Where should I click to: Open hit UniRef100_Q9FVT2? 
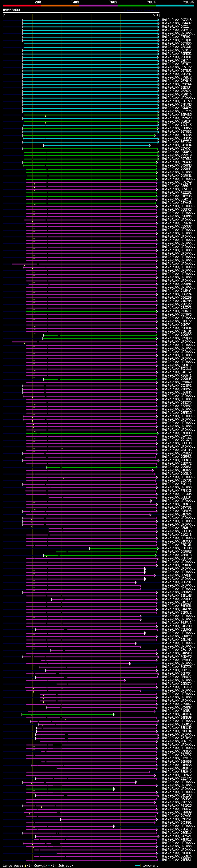pyautogui.click(x=177, y=30)
